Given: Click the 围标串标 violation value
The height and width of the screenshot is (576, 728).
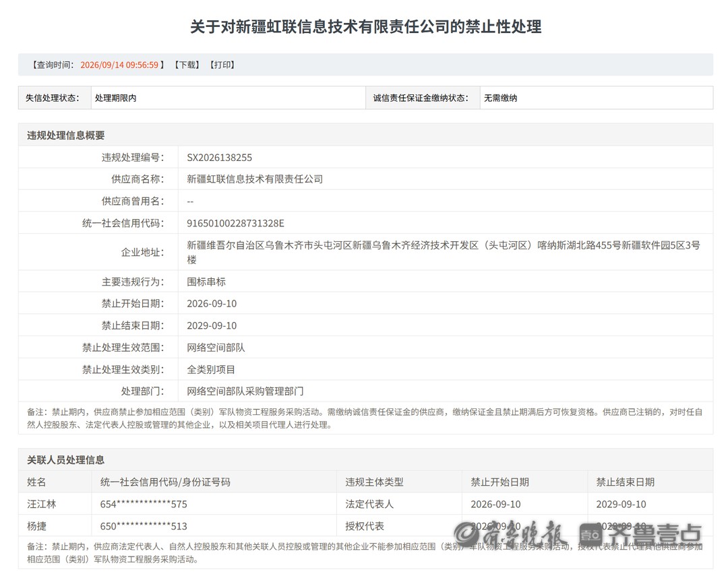Looking at the screenshot, I should 206,282.
